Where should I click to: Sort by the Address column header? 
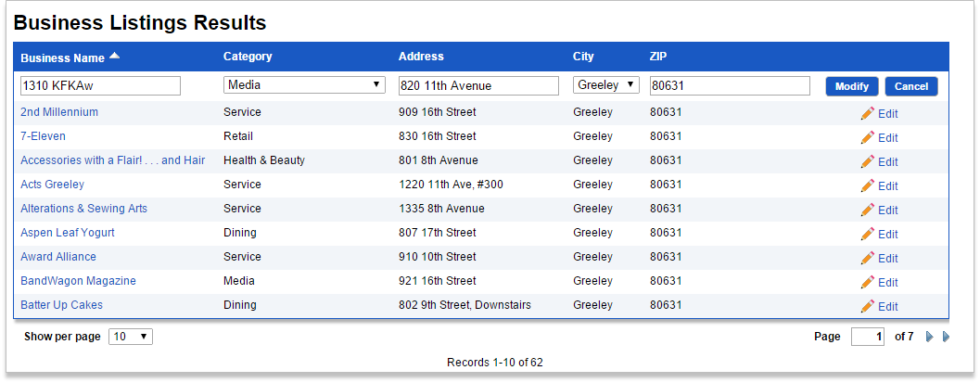tap(421, 57)
